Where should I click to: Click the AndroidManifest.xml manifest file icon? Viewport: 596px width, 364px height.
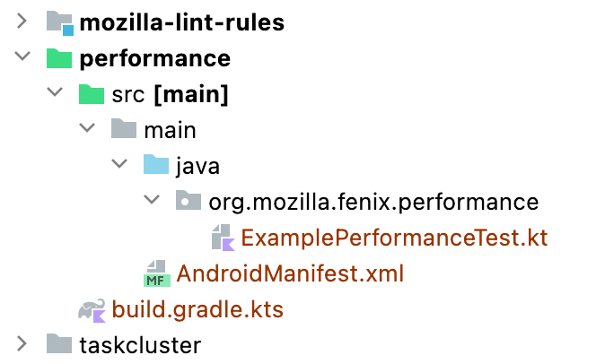(156, 273)
